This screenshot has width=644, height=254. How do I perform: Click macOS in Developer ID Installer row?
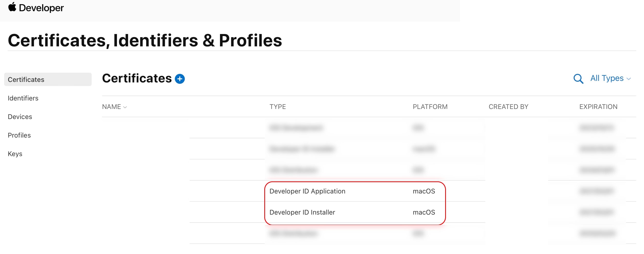point(424,212)
